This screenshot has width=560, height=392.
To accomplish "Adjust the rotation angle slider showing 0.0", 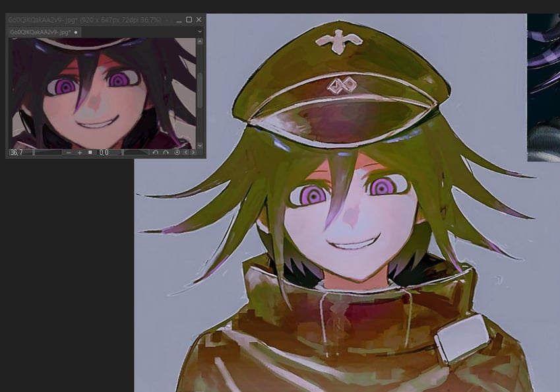I will 123,152.
